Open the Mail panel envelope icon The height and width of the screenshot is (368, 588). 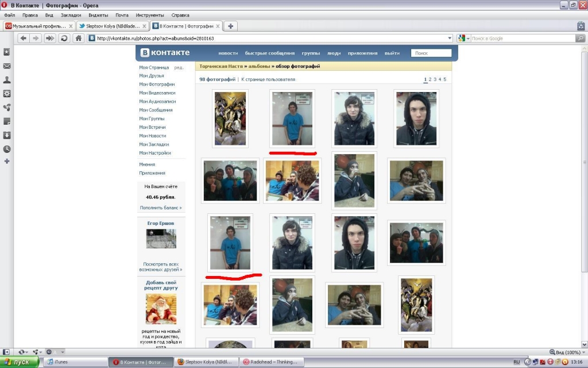pyautogui.click(x=7, y=66)
